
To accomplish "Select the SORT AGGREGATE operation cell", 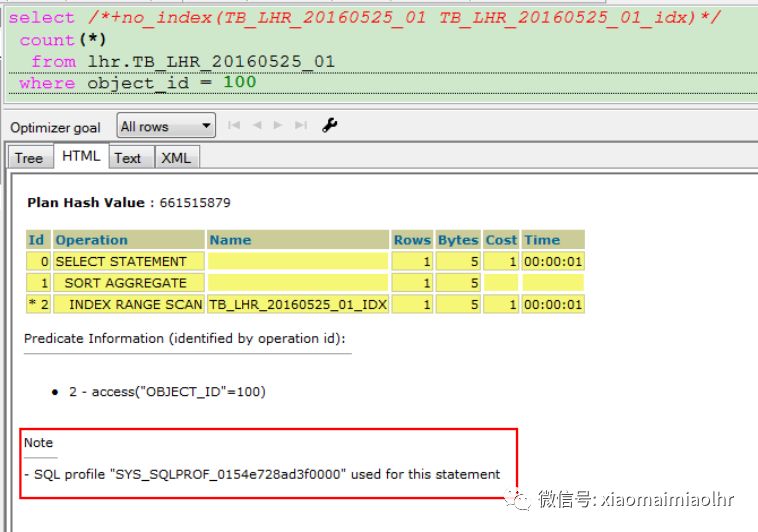I will [x=129, y=283].
